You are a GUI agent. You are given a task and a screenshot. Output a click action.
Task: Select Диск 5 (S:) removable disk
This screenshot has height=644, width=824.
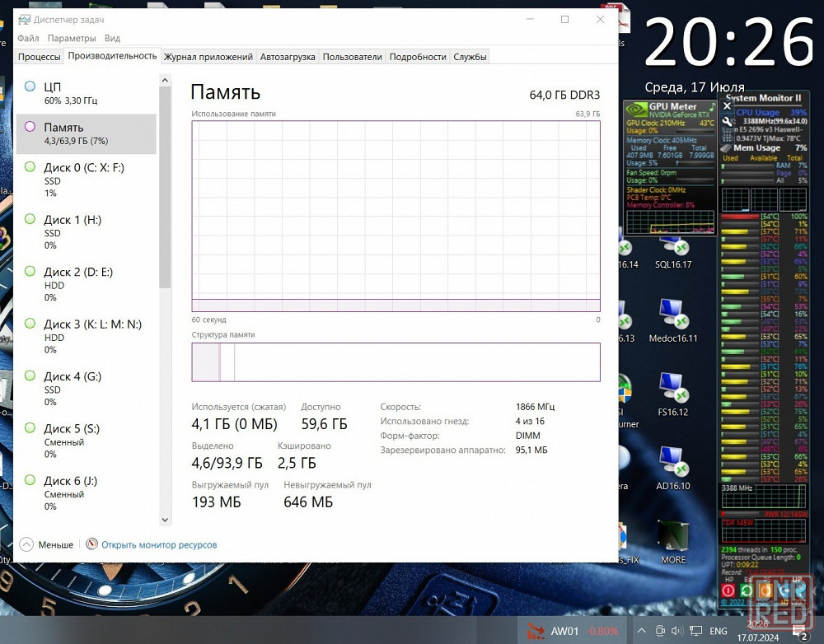pyautogui.click(x=87, y=441)
